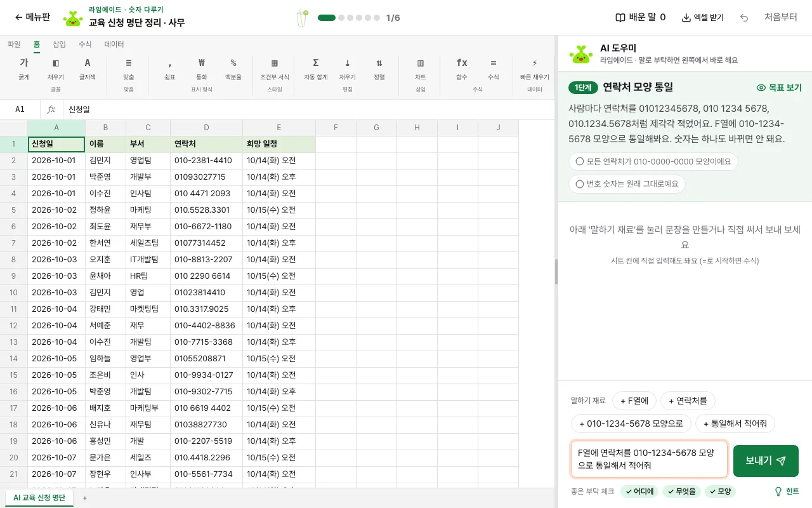Viewport: 812px width, 508px height.
Task: Show a 힌트 hint
Action: (x=787, y=491)
